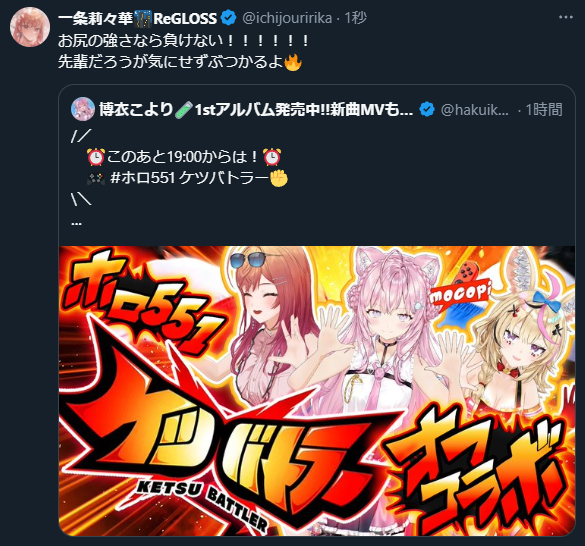Screen dimensions: 585x546
Task: Click the fire emoji ending the tweet
Action: point(293,62)
